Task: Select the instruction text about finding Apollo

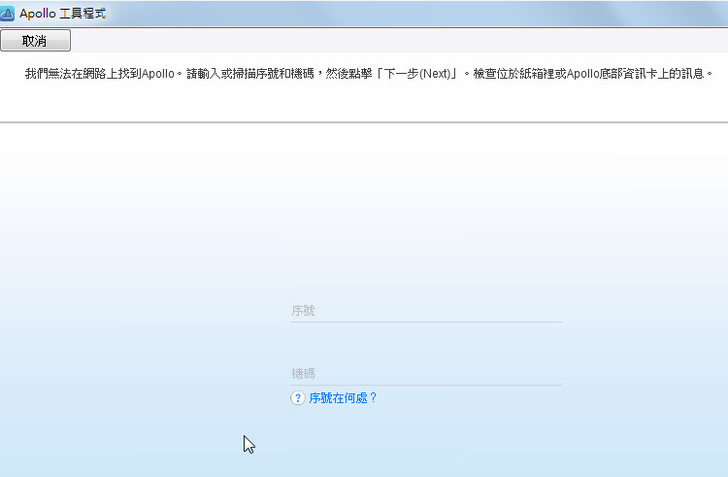Action: (369, 74)
